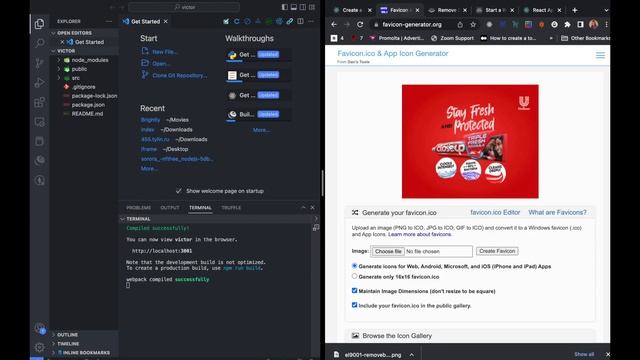This screenshot has width=640, height=360.
Task: Switch to PROBLEMS panel tab
Action: tap(138, 208)
